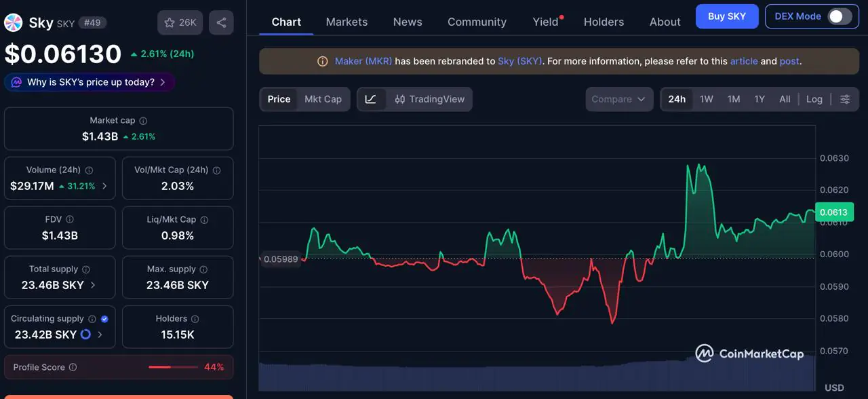Click the $0.06130 price text
The image size is (868, 399).
63,54
